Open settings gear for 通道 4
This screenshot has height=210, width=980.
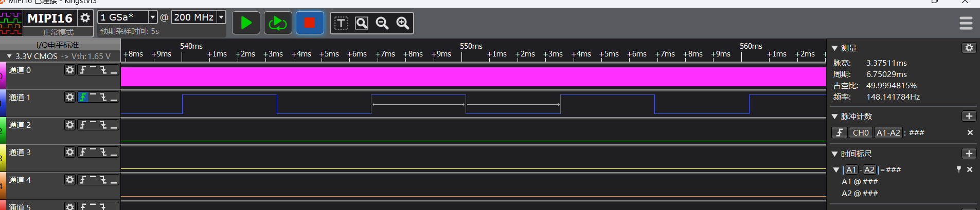pos(70,180)
